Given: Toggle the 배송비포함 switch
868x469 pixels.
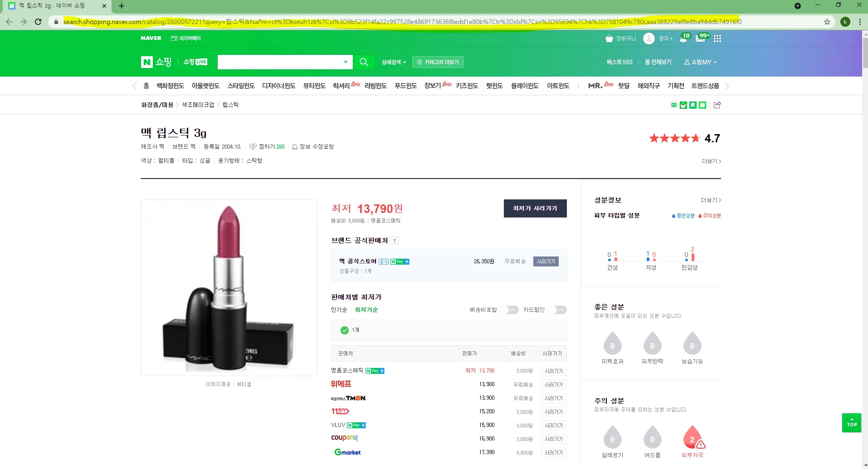Looking at the screenshot, I should pyautogui.click(x=509, y=310).
